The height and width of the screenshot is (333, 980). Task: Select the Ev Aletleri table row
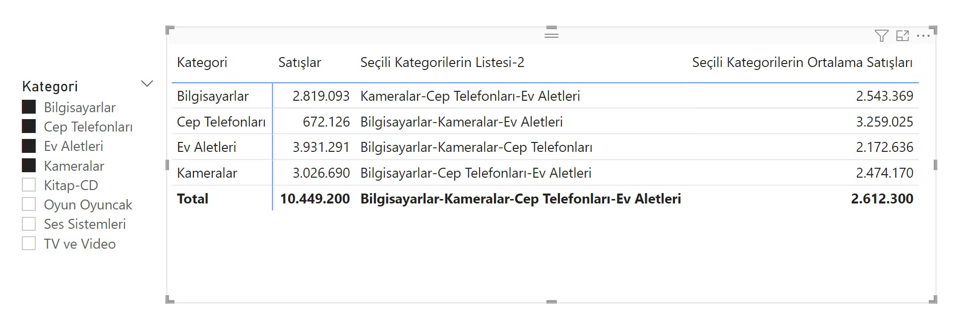pos(545,147)
